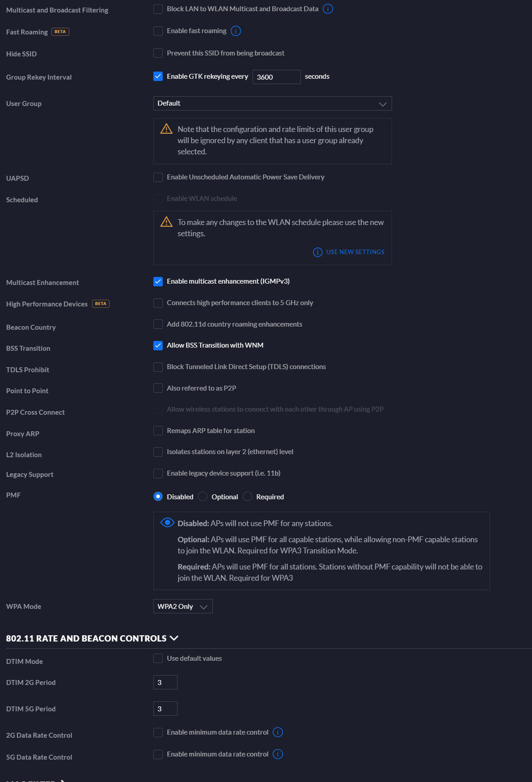This screenshot has height=782, width=532.
Task: Click the USE NEW SETTINGS link
Action: [x=355, y=252]
